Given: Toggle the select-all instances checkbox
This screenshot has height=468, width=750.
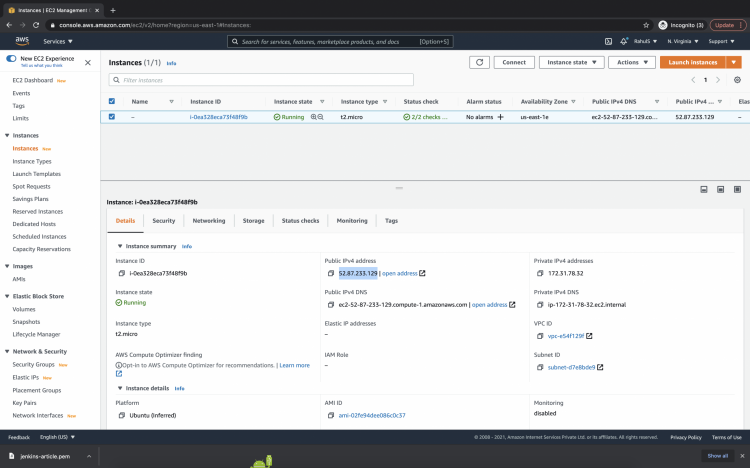Looking at the screenshot, I should tap(112, 101).
